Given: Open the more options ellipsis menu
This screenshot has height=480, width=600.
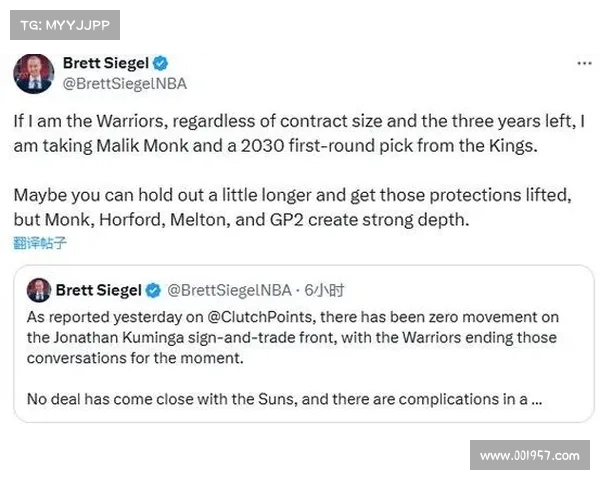Looking at the screenshot, I should point(583,62).
